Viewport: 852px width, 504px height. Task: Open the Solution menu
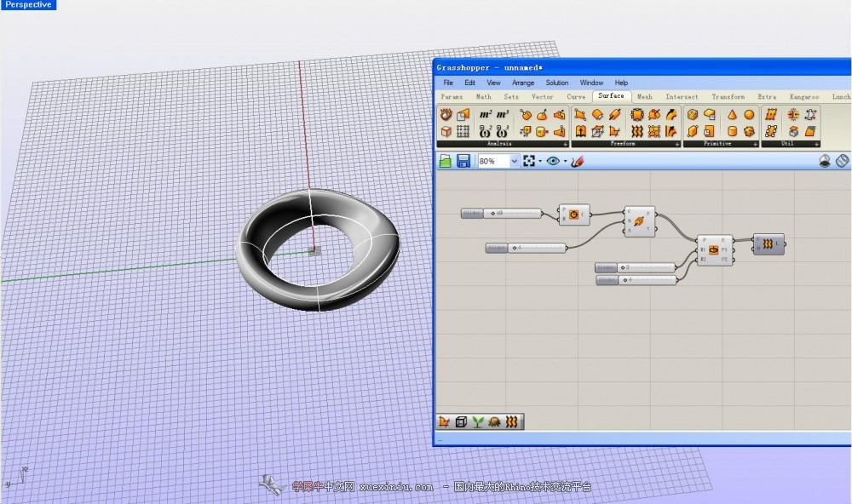pyautogui.click(x=557, y=83)
